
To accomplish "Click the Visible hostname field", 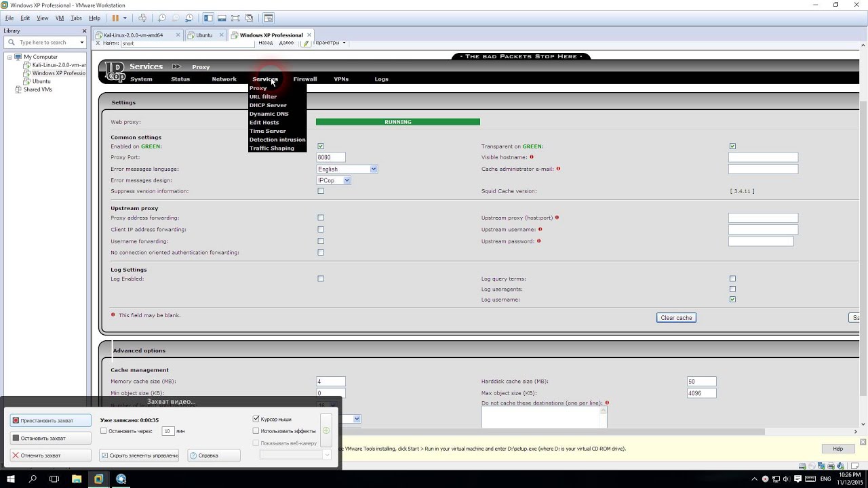I will [x=763, y=157].
